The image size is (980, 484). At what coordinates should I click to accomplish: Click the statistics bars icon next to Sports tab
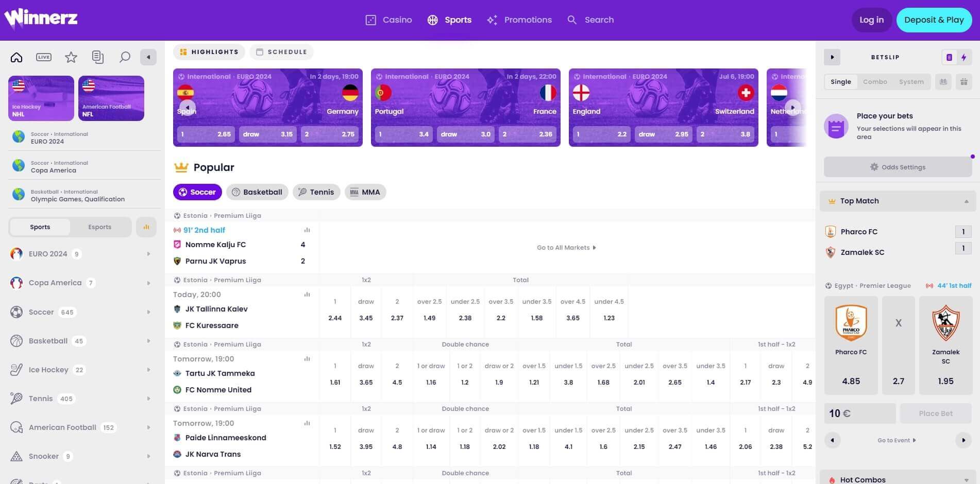[x=146, y=227]
